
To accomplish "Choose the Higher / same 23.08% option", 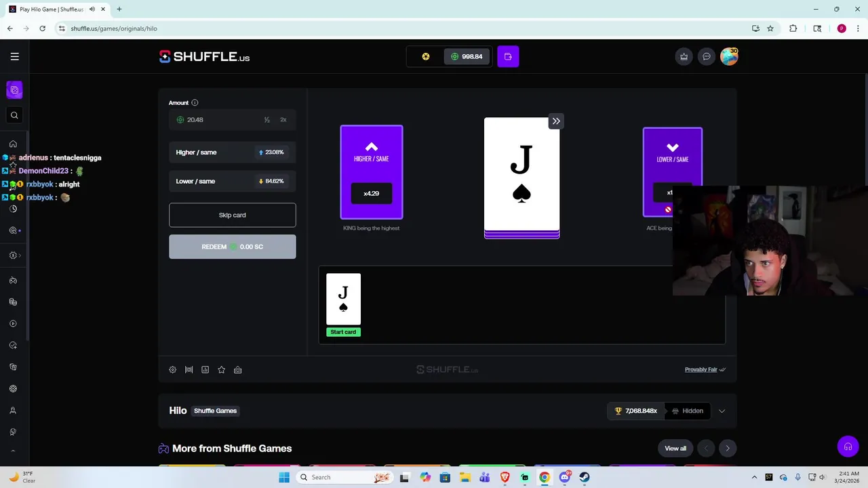I will point(232,152).
